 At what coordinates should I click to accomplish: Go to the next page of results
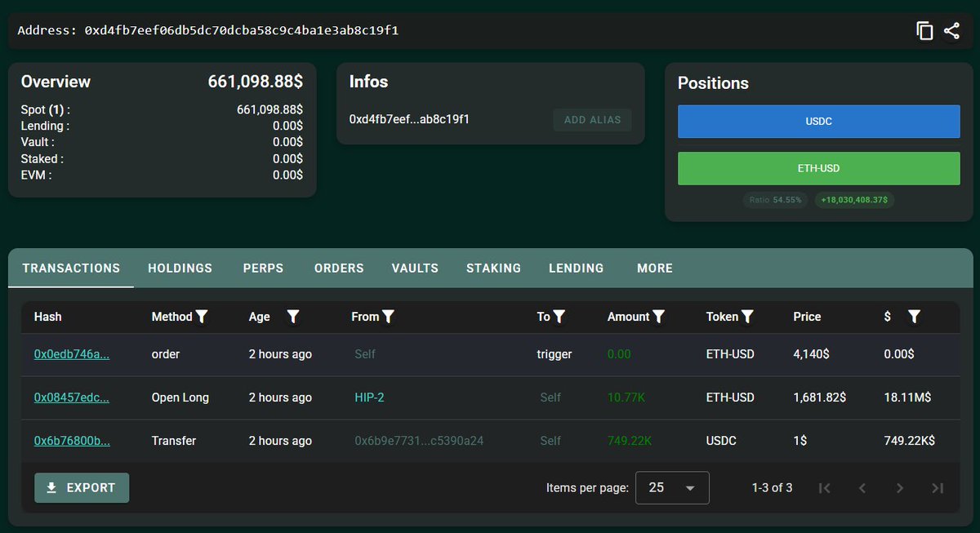pyautogui.click(x=900, y=488)
